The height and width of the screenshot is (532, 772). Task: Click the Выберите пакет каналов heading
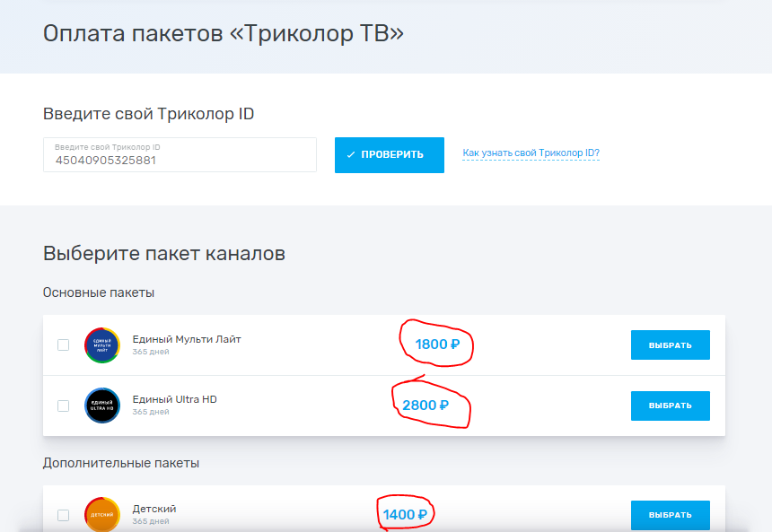[164, 254]
